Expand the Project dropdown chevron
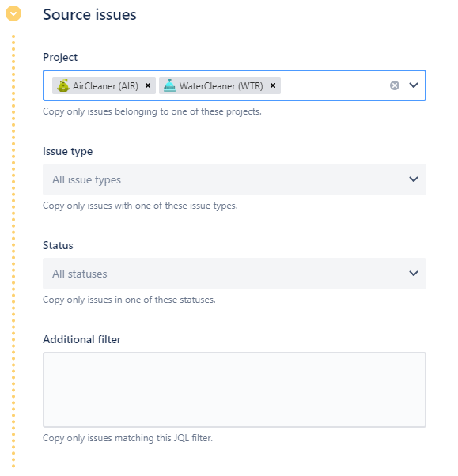The height and width of the screenshot is (476, 458). pos(414,85)
